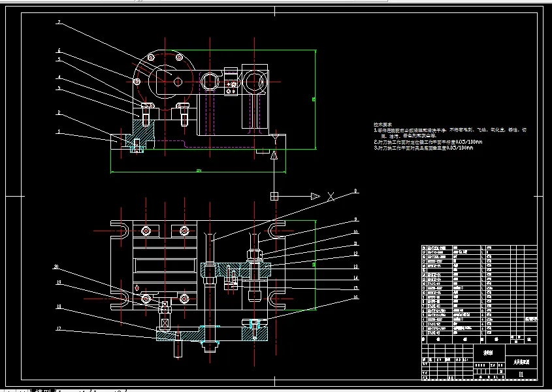Screen dimensions: 552x392
Task: Select part balloon number 13
Action: [x=355, y=267]
